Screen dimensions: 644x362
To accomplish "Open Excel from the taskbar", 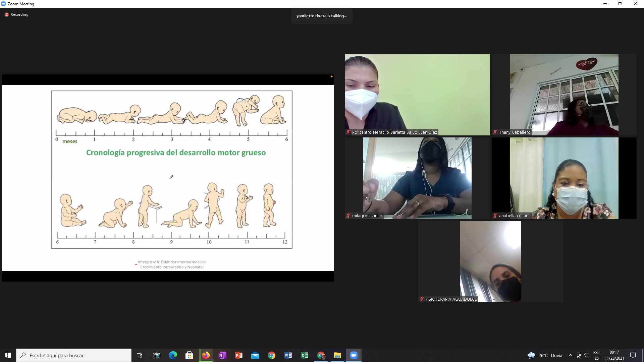I will tap(304, 355).
